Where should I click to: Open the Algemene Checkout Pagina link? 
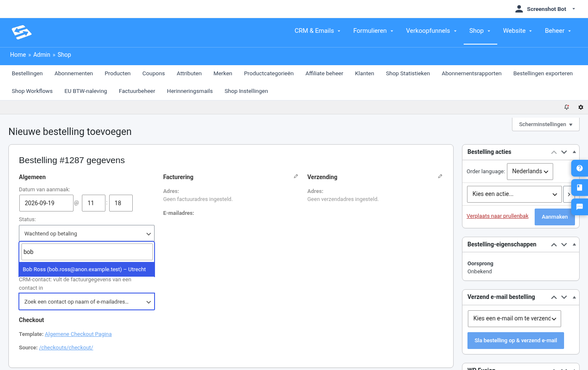pos(78,334)
